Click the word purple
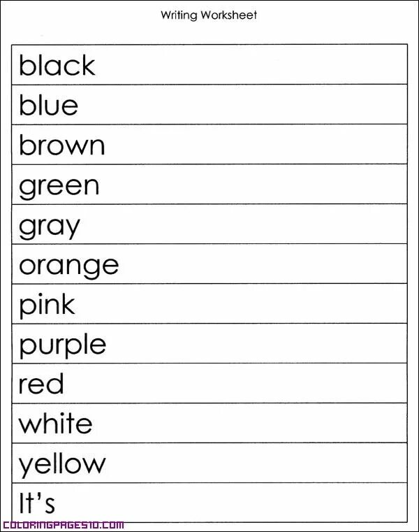 [62, 345]
